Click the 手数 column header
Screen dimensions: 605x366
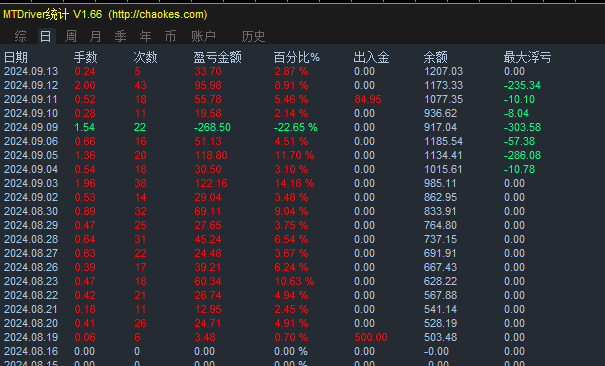pyautogui.click(x=86, y=57)
